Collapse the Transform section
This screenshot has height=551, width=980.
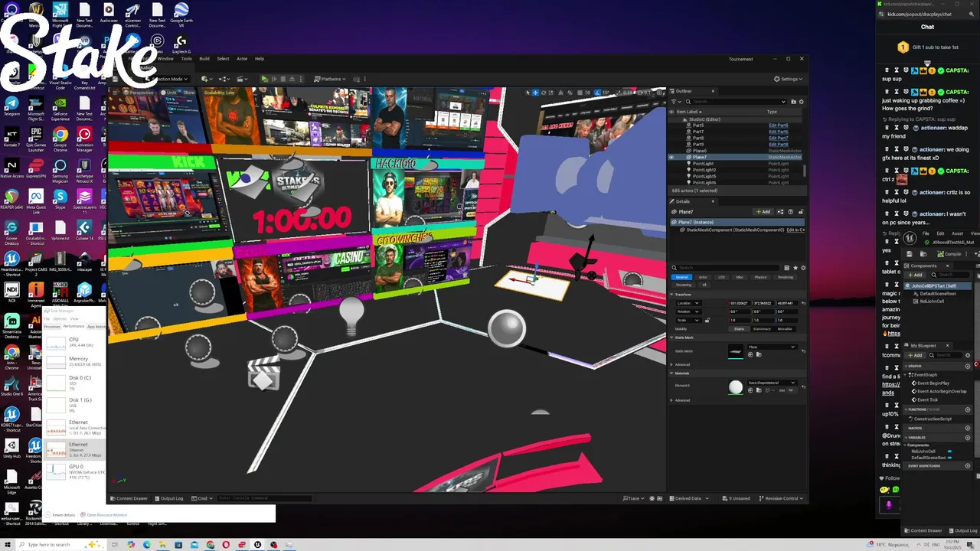[x=671, y=295]
